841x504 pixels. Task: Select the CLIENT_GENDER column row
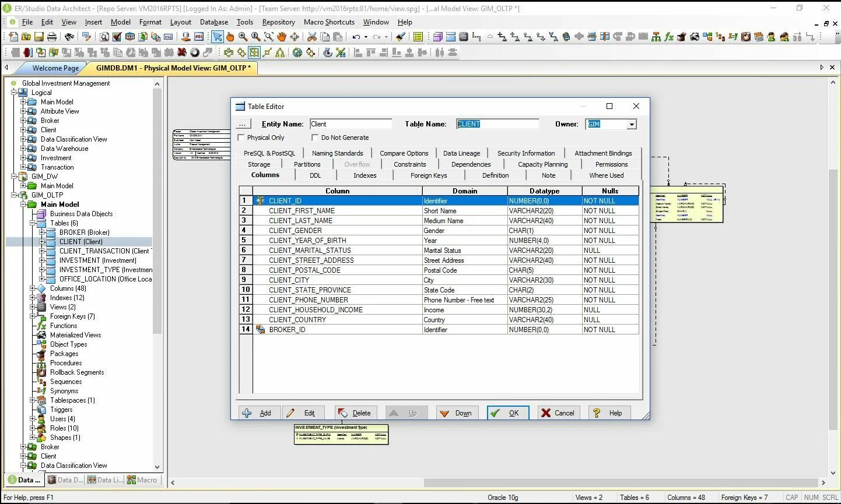(x=440, y=231)
